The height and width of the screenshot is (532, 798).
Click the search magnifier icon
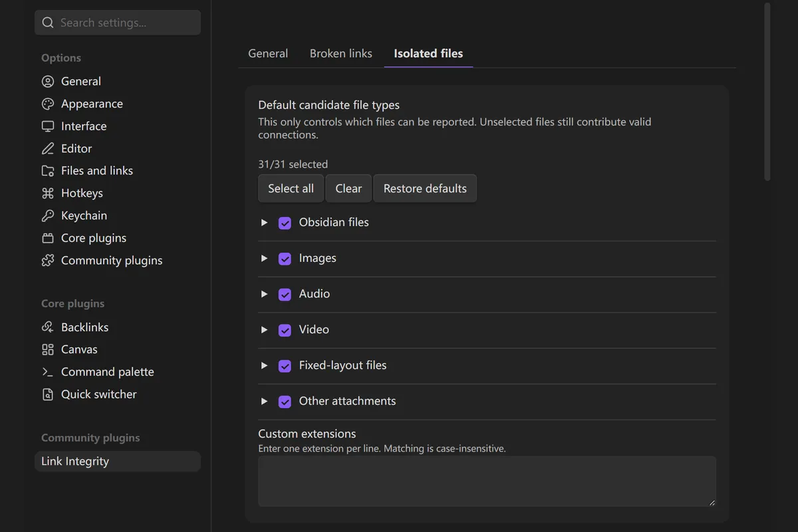point(47,23)
